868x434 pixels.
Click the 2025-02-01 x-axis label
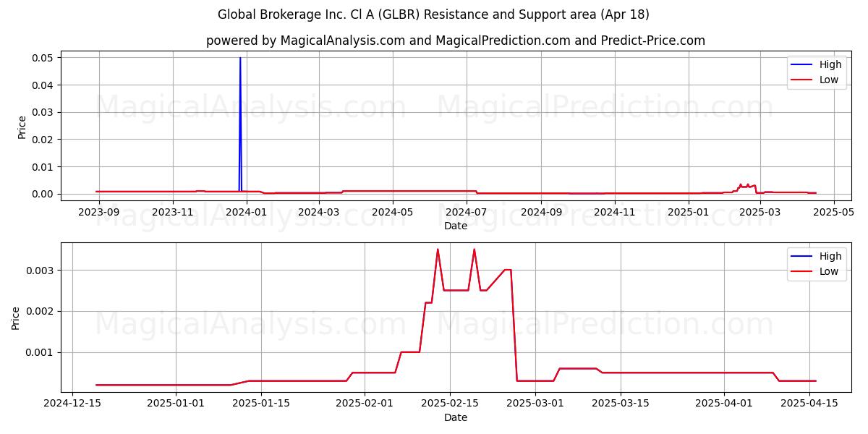(365, 404)
